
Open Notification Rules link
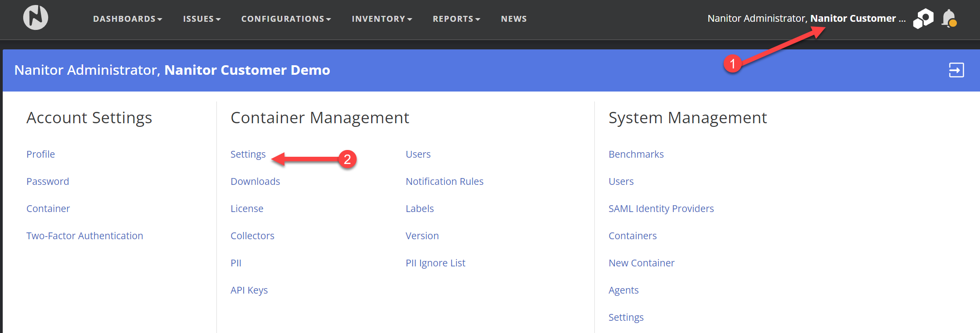tap(445, 182)
